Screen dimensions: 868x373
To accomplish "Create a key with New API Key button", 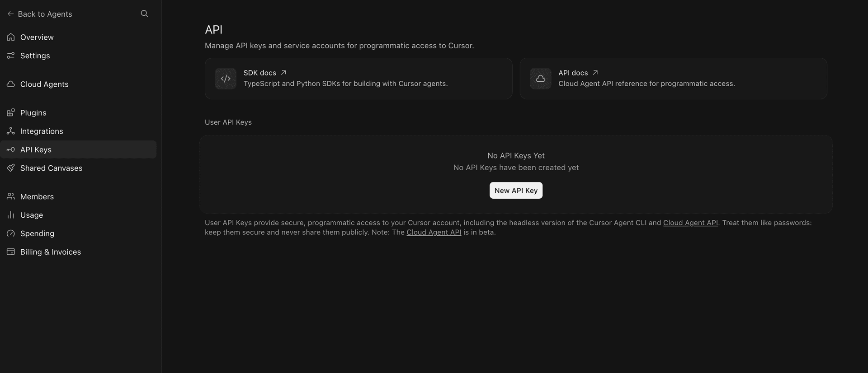I will (x=516, y=191).
